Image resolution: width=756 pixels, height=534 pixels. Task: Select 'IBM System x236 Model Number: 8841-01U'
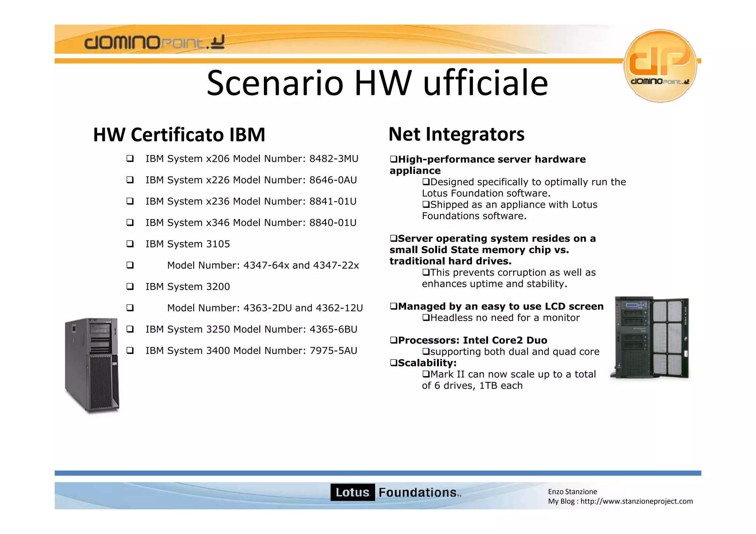(251, 201)
